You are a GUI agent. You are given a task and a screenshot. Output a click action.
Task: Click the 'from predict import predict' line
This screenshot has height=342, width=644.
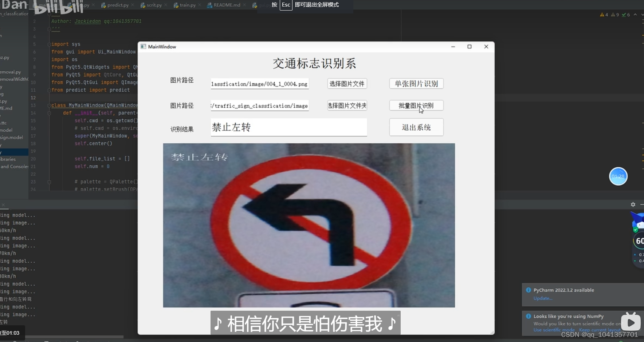click(x=91, y=90)
